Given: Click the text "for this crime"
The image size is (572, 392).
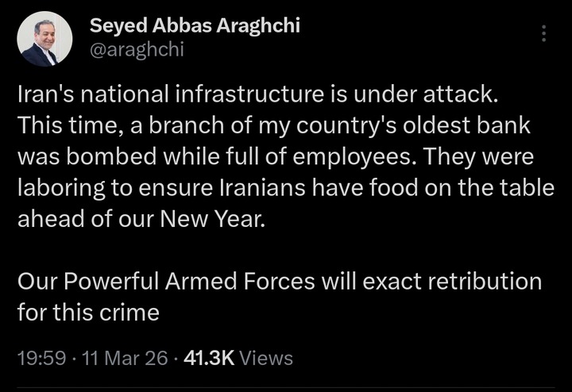Looking at the screenshot, I should 88,313.
